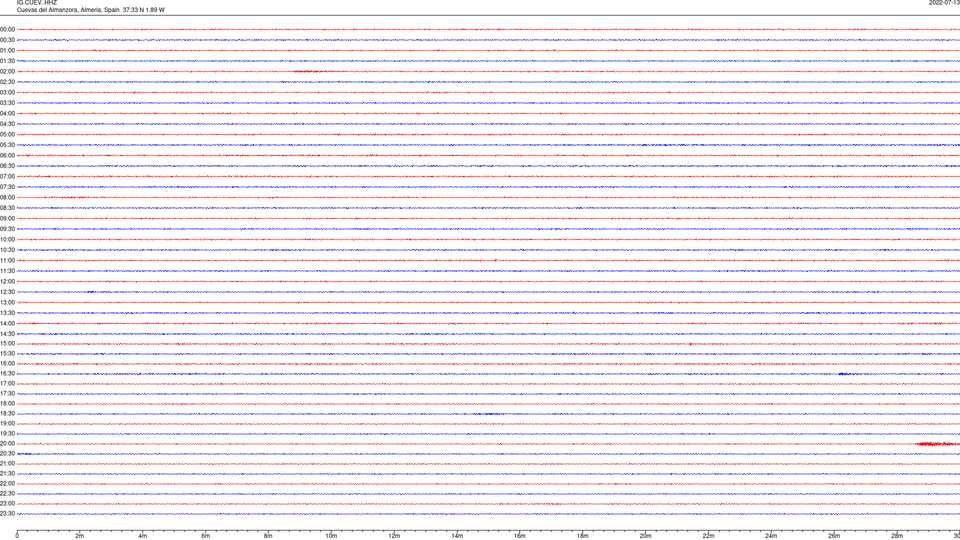Click the 10m tick label on time axis
This screenshot has height=540, width=960.
click(331, 536)
